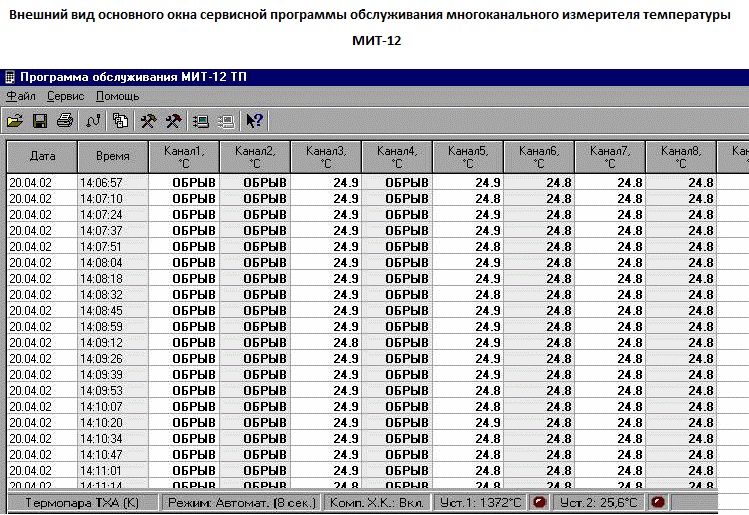Click the open file folder icon
749x515 pixels.
click(x=15, y=121)
